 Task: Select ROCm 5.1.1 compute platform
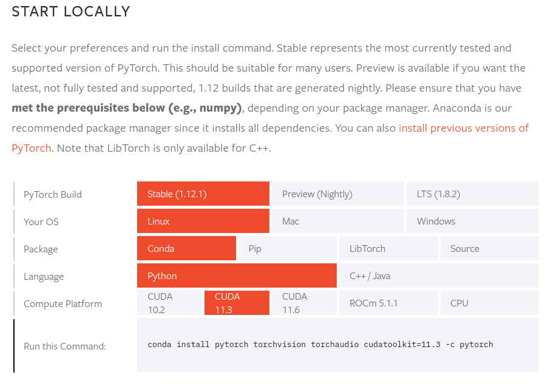[x=388, y=303]
